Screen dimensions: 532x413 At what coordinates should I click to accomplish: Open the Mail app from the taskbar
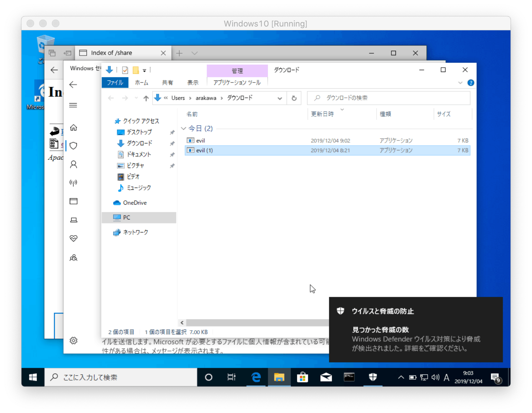(x=326, y=377)
